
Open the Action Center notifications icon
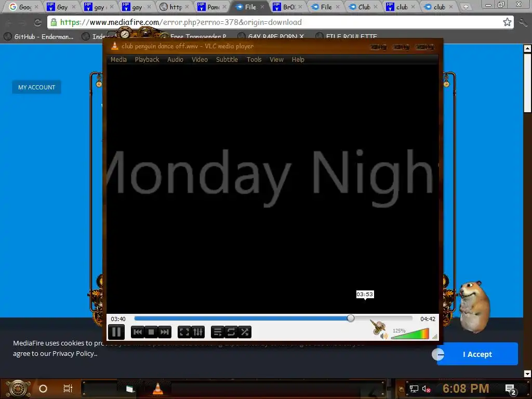click(x=510, y=389)
